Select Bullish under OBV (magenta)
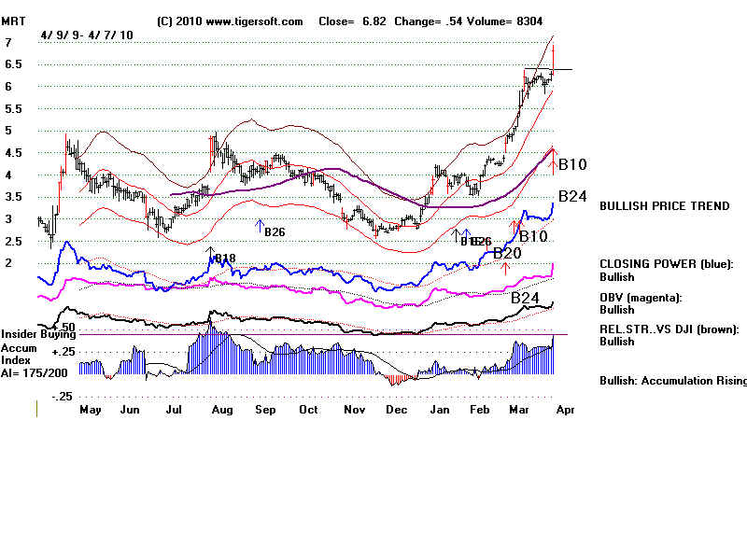Viewport: 747px width, 560px height. [x=617, y=310]
